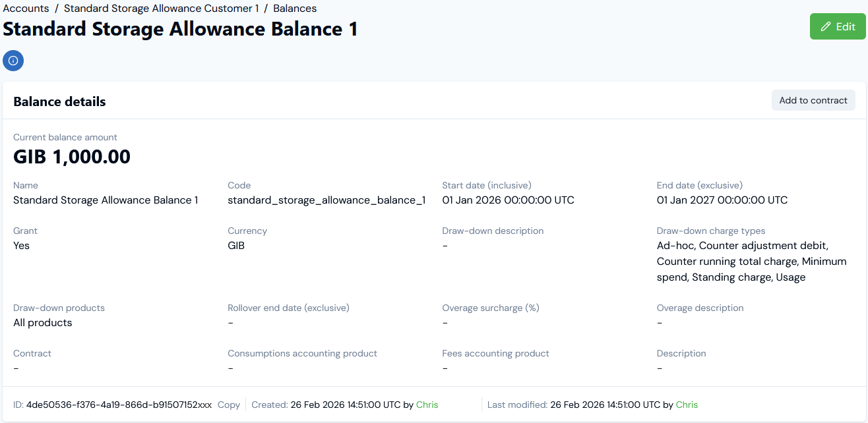Click the Balance details section header
The image size is (868, 423).
coord(59,101)
